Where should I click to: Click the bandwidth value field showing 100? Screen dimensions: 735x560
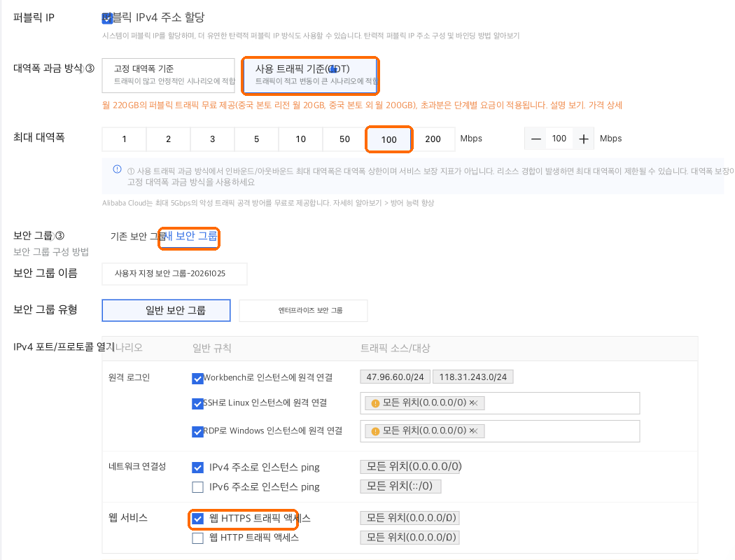(559, 139)
